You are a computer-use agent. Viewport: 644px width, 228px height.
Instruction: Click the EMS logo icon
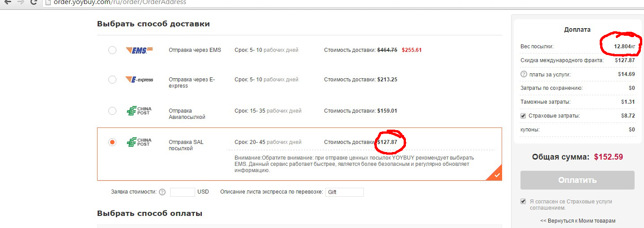pos(139,50)
